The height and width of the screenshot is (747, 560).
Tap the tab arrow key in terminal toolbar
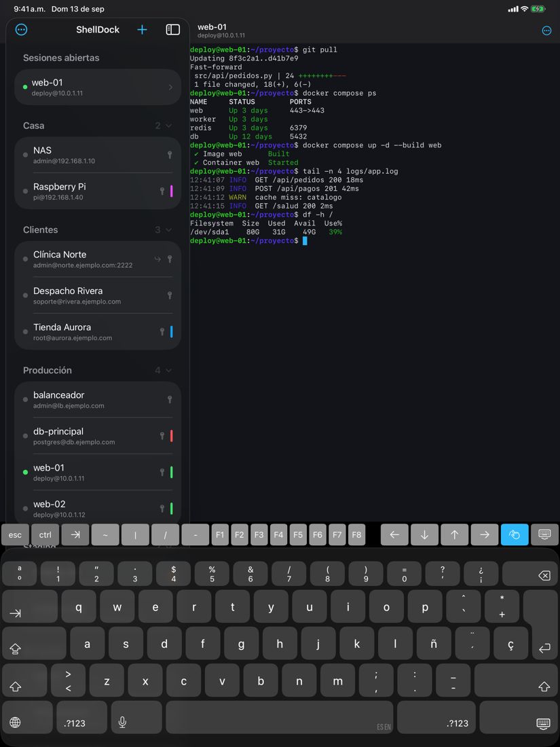point(75,534)
